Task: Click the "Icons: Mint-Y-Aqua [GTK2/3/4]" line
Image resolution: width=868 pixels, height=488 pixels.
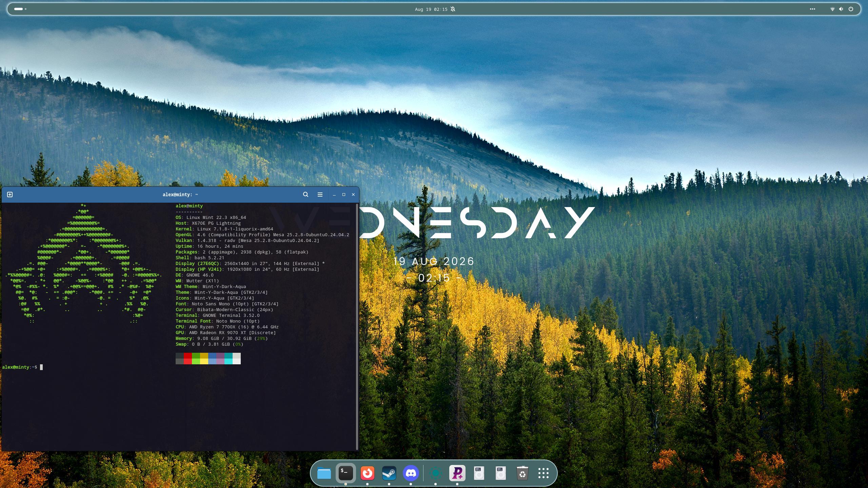Action: [x=215, y=298]
